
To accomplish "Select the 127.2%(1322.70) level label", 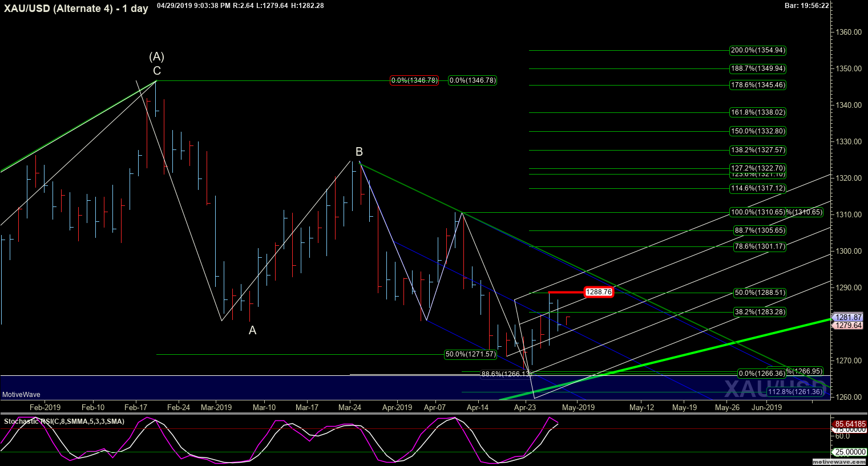I will click(x=758, y=168).
